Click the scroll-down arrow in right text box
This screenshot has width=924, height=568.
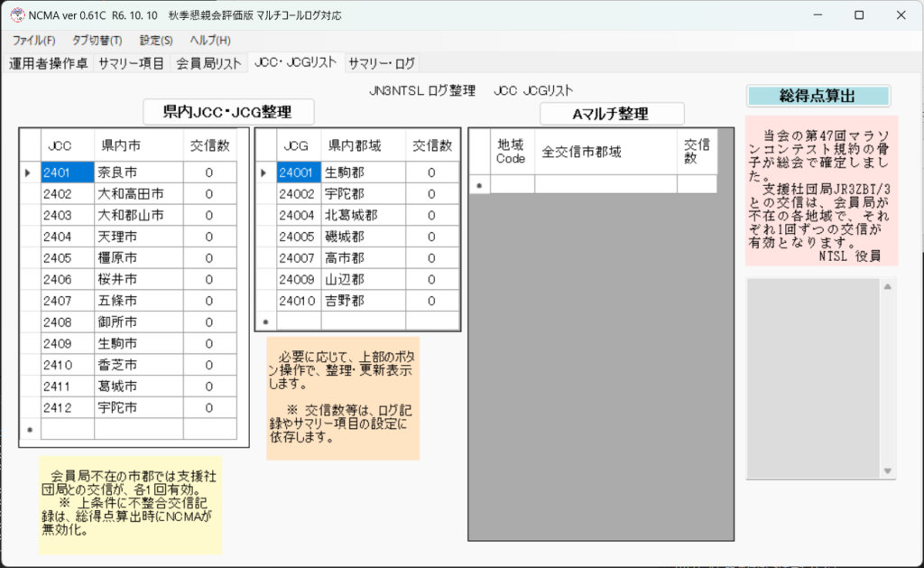(888, 470)
